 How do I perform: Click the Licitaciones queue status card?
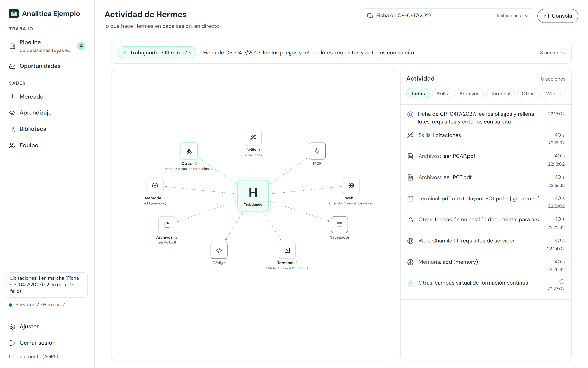pos(47,285)
